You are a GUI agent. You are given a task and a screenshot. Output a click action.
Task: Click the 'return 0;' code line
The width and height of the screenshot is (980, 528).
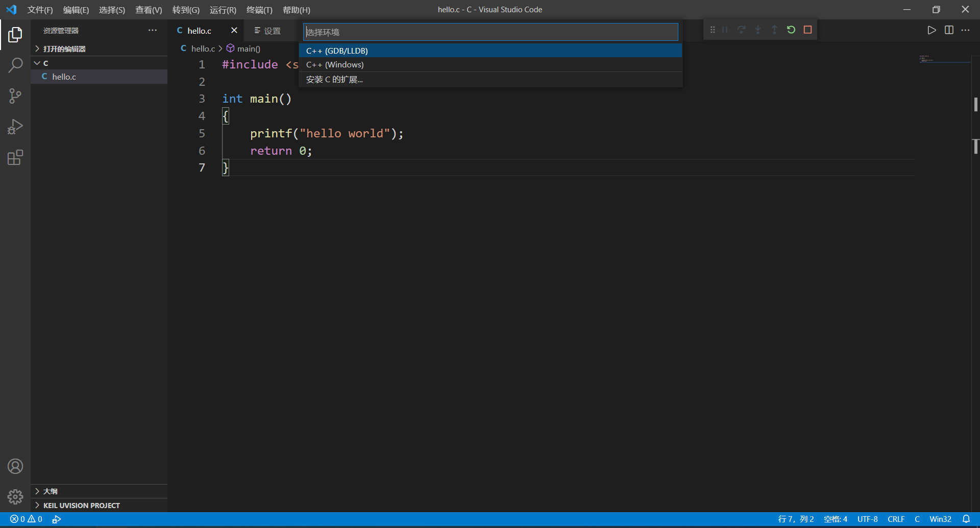click(281, 151)
